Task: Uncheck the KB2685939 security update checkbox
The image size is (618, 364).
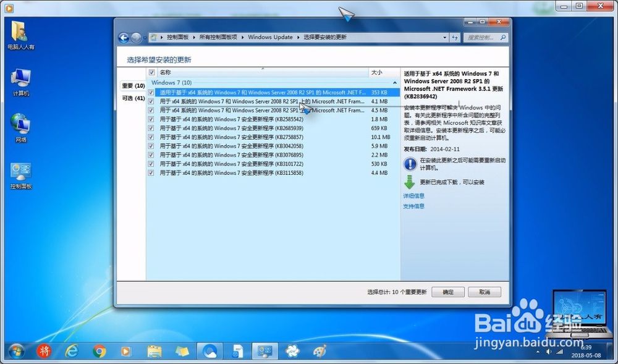Action: tap(151, 128)
